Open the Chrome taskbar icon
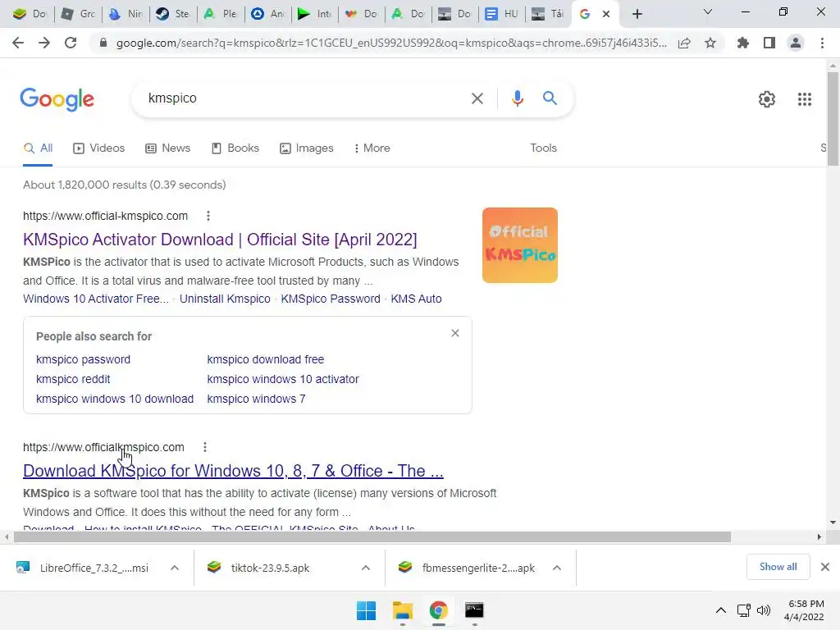The image size is (840, 630). [x=438, y=610]
